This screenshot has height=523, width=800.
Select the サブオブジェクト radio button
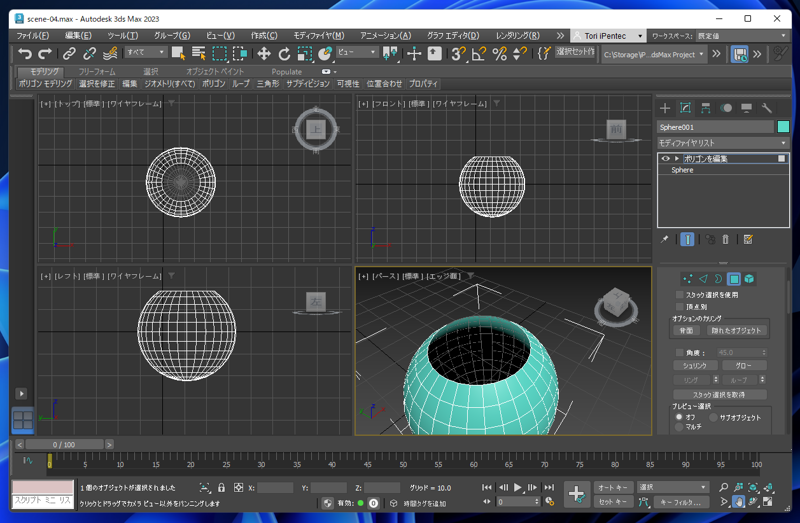[713, 417]
